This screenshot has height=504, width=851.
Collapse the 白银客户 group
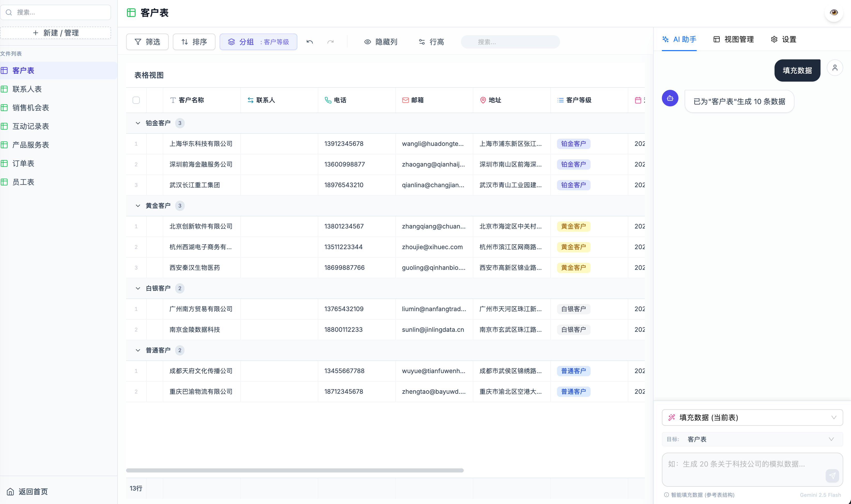(138, 288)
